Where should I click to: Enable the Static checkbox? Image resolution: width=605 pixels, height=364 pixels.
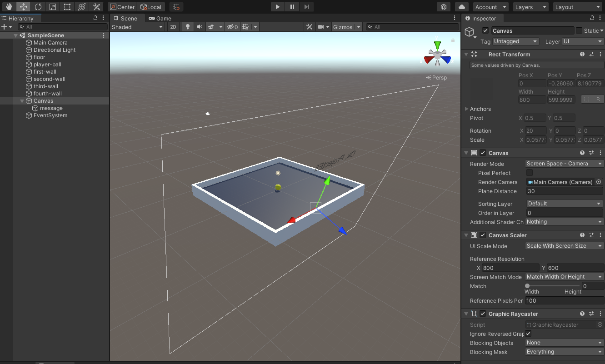pos(579,30)
